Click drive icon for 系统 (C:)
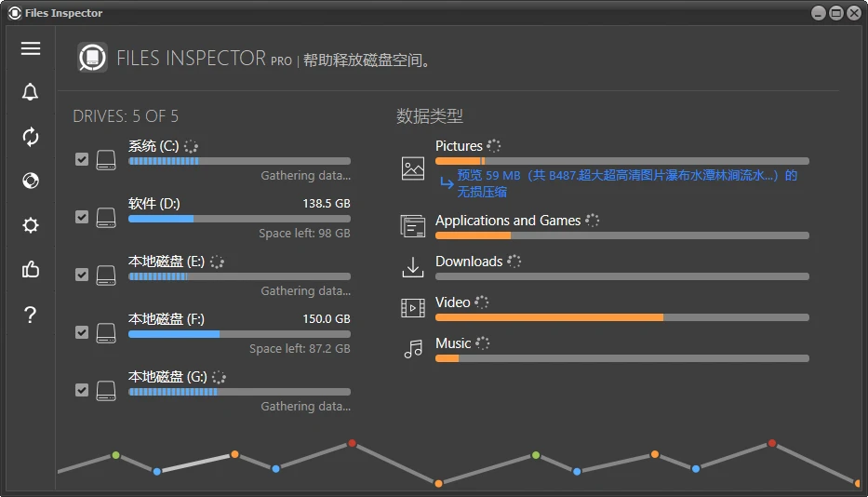 pyautogui.click(x=106, y=160)
